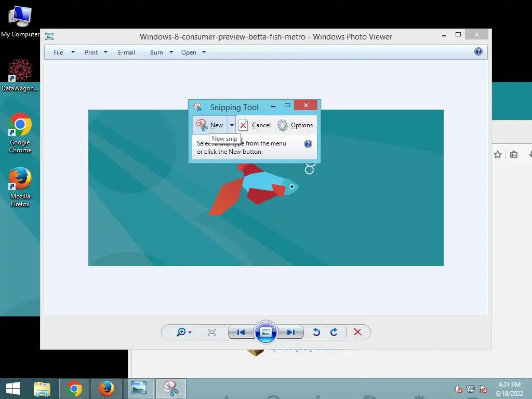
Task: Open Snipping Tool Options
Action: [x=295, y=125]
